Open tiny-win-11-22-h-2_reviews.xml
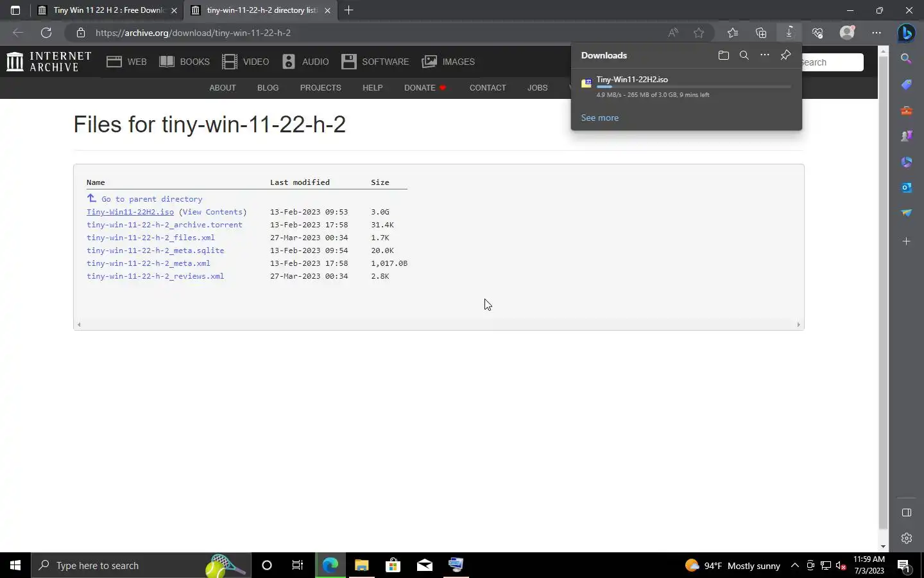Viewport: 924px width, 578px height. (x=155, y=276)
